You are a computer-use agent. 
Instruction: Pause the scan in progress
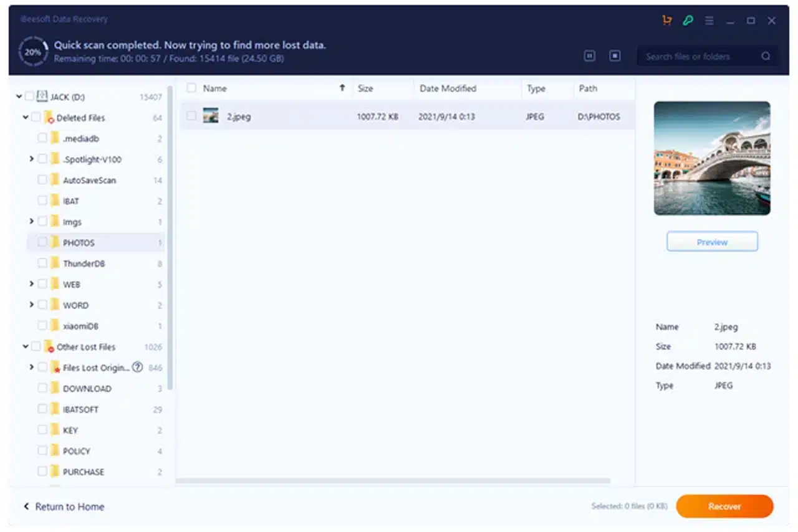589,56
